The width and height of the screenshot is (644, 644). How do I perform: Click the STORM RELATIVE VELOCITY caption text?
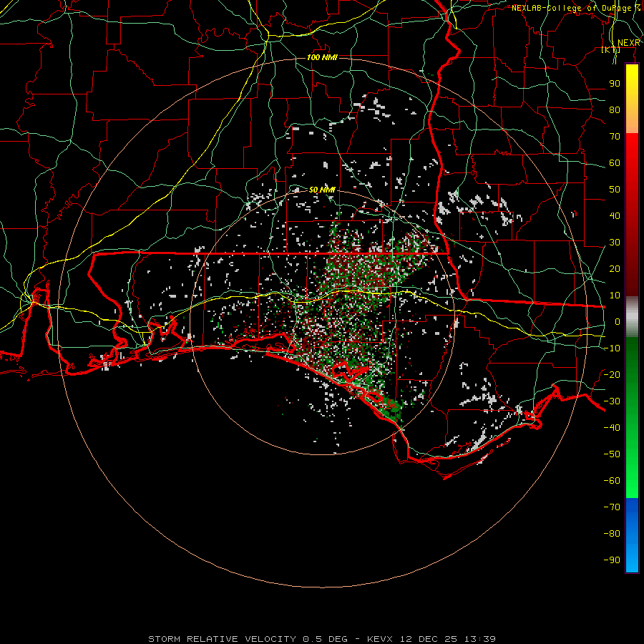click(222, 639)
